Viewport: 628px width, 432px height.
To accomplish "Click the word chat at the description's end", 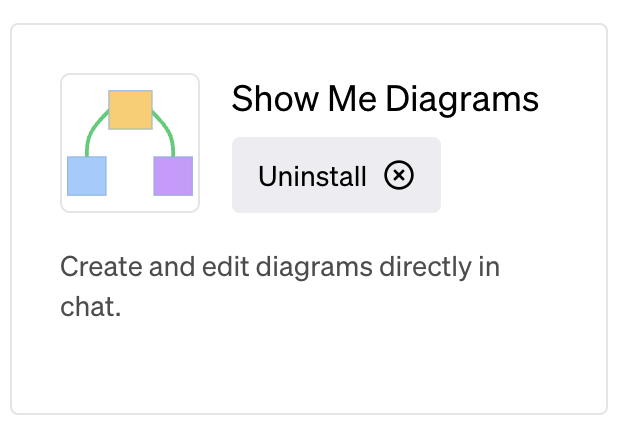I will 91,307.
